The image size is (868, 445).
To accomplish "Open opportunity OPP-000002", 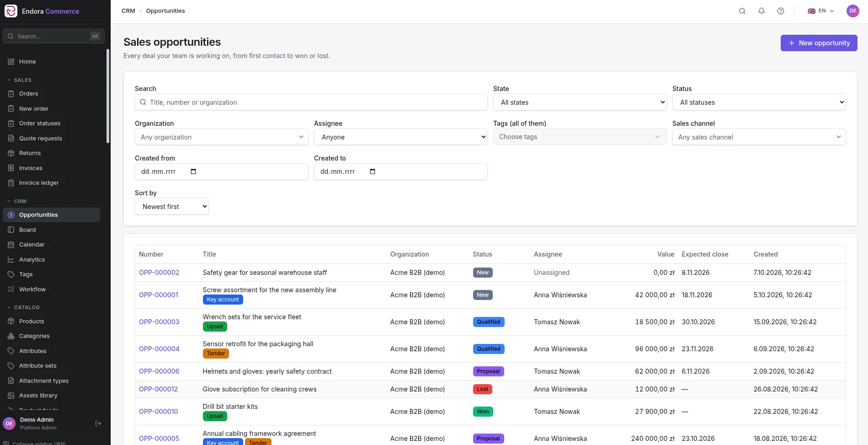I will coord(159,273).
